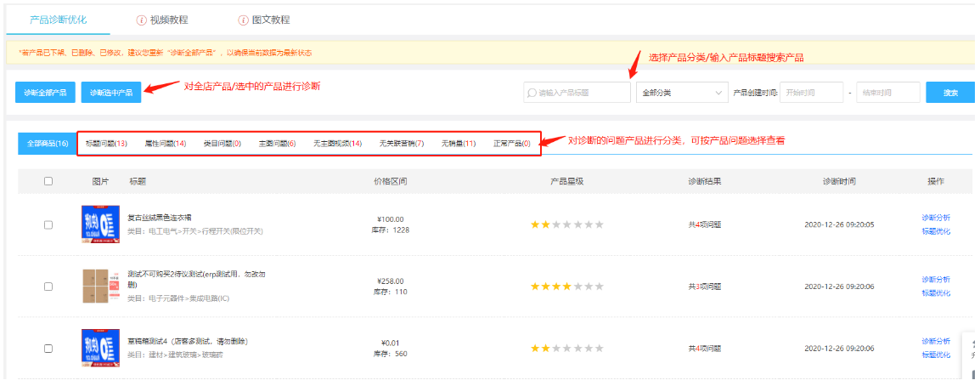Open thumbnail of 草稿箱测试4 product
Image resolution: width=980 pixels, height=386 pixels.
[x=100, y=348]
